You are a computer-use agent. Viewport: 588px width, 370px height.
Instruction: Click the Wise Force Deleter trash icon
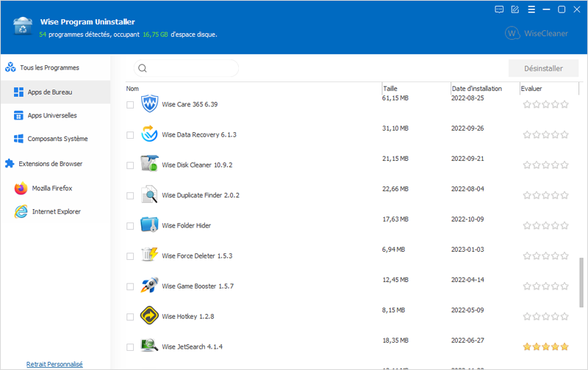(x=149, y=255)
